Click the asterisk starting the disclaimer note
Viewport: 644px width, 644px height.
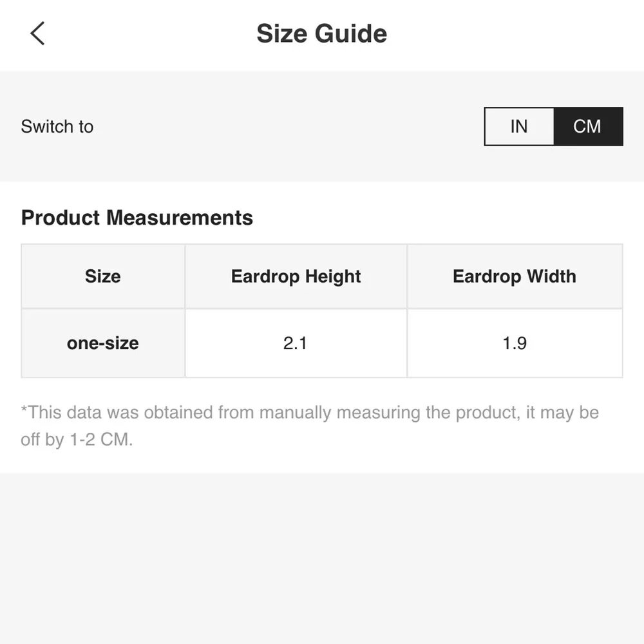(x=24, y=410)
